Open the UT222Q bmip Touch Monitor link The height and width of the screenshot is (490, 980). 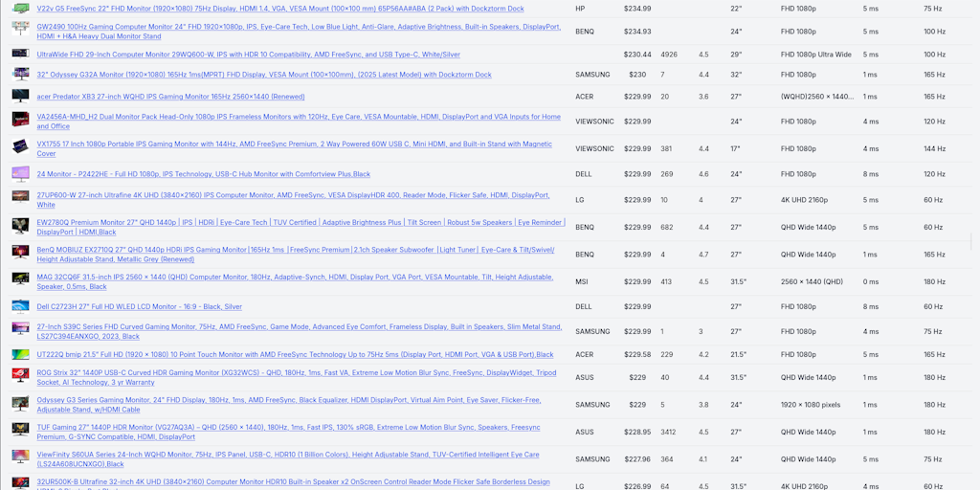[x=295, y=354]
